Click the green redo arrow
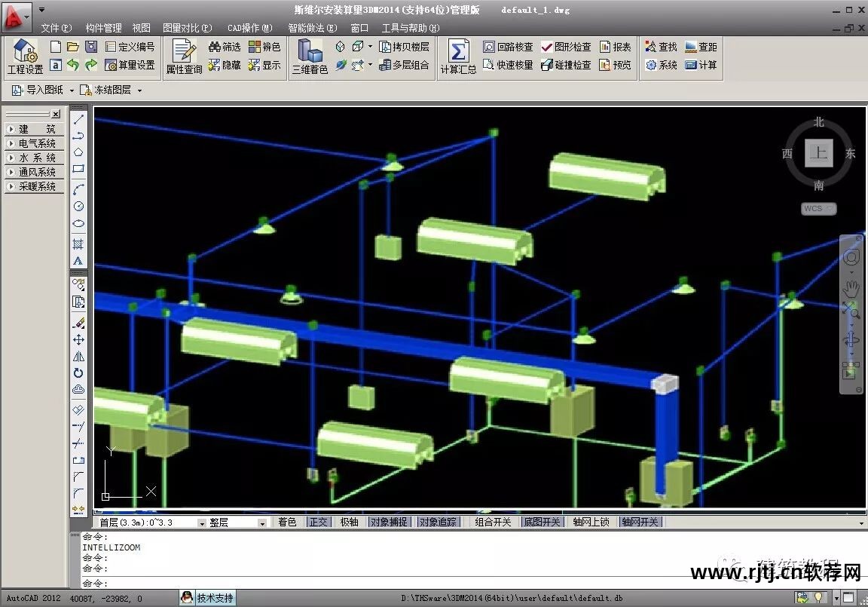The width and height of the screenshot is (868, 607). pos(91,65)
